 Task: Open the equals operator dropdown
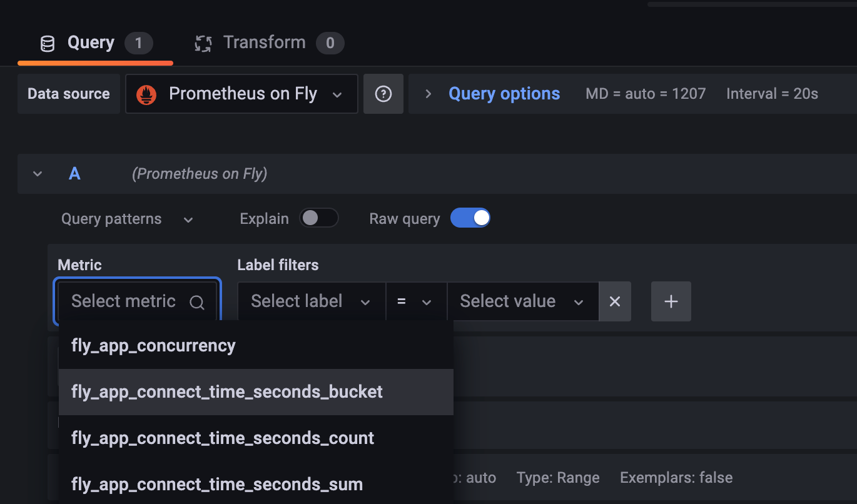(416, 301)
